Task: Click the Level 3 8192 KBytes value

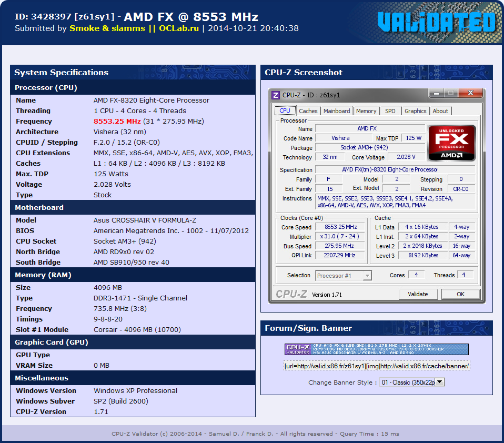Action: 423,255
